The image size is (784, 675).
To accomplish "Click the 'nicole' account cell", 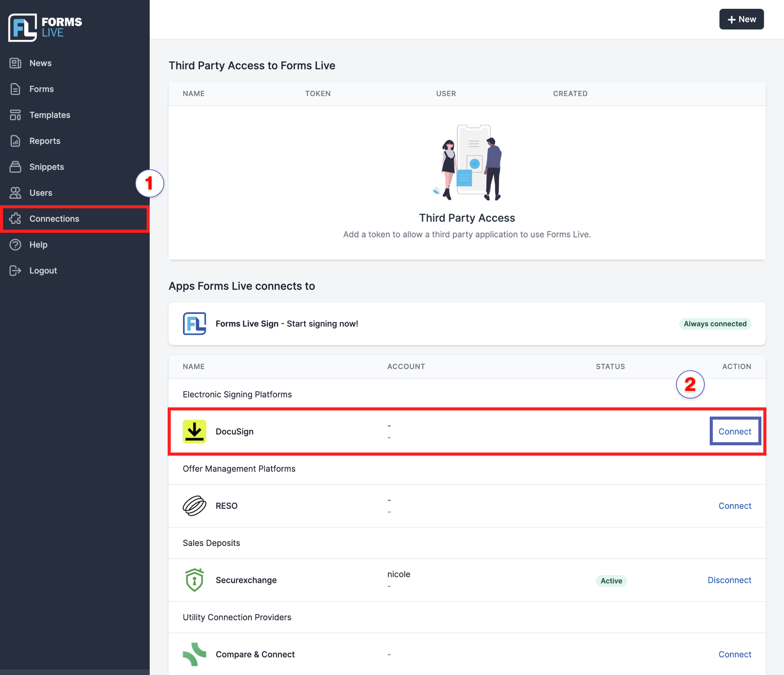I will click(399, 574).
